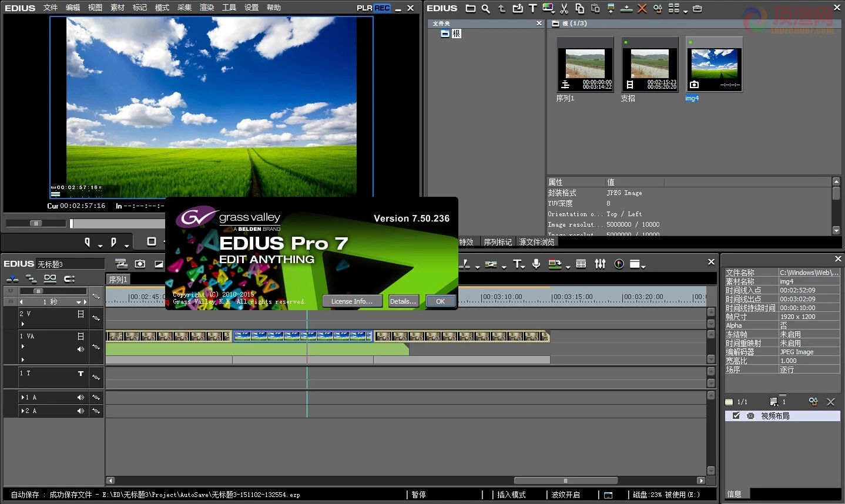Set Out point marker in player
The image size is (845, 504).
113,241
